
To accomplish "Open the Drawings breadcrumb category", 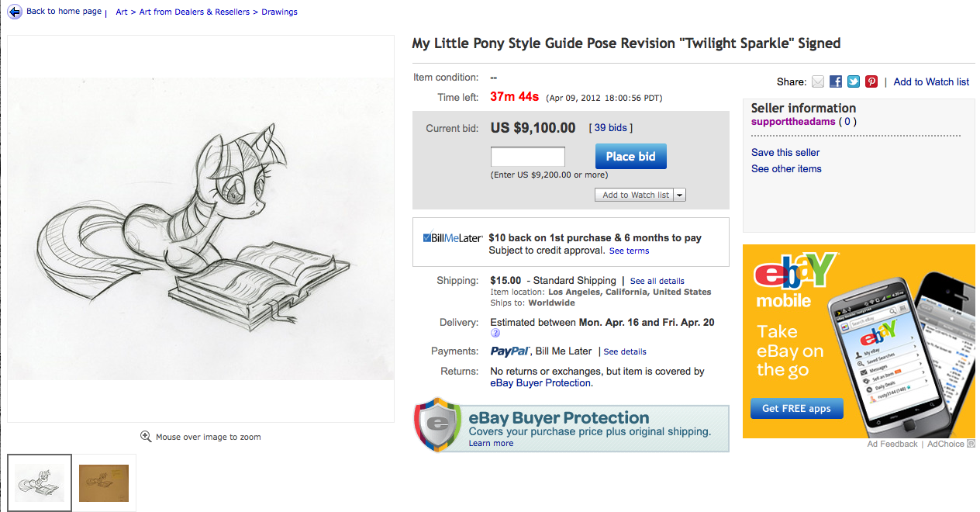I will pyautogui.click(x=279, y=12).
